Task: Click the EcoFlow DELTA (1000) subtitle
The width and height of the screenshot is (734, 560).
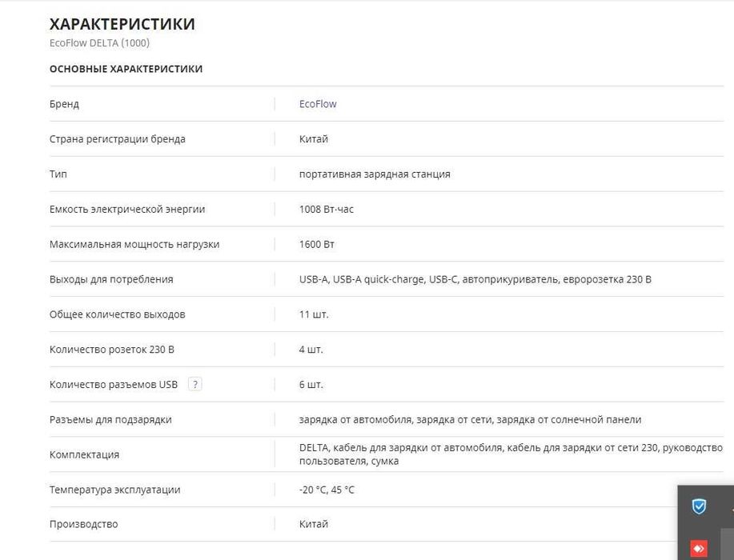Action: [x=99, y=43]
